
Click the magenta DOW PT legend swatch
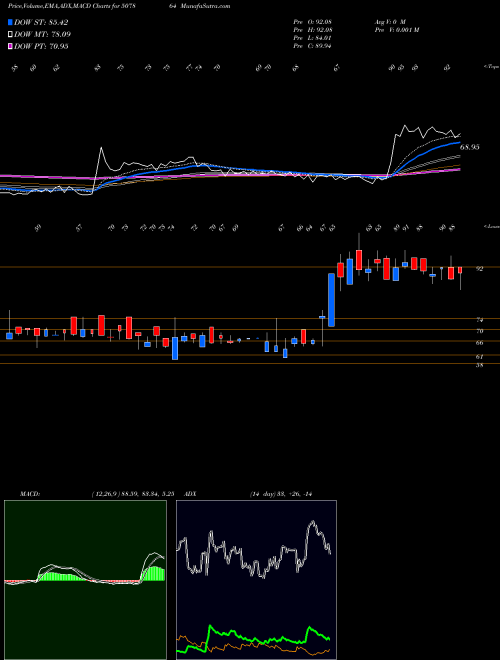(10, 46)
